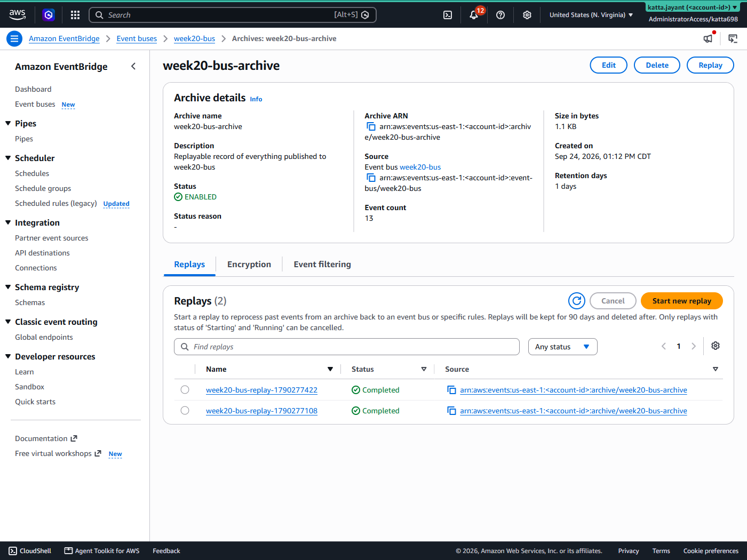Viewport: 747px width, 560px height.
Task: Go to the next replays page
Action: click(x=694, y=346)
